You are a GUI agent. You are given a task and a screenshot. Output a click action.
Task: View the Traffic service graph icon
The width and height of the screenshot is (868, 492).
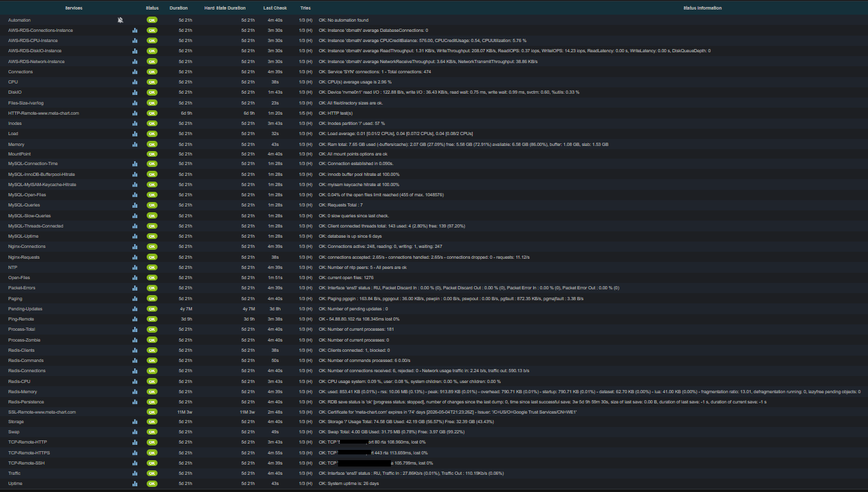point(135,474)
